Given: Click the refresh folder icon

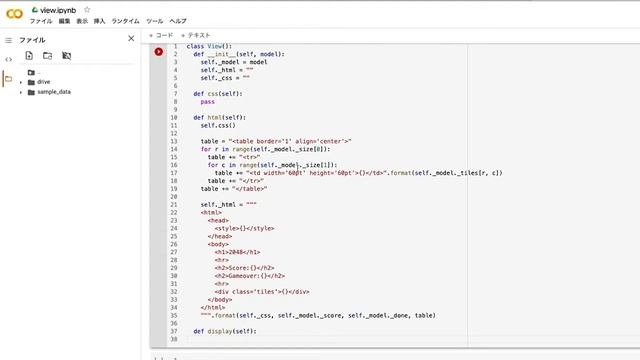Looking at the screenshot, I should pyautogui.click(x=47, y=56).
